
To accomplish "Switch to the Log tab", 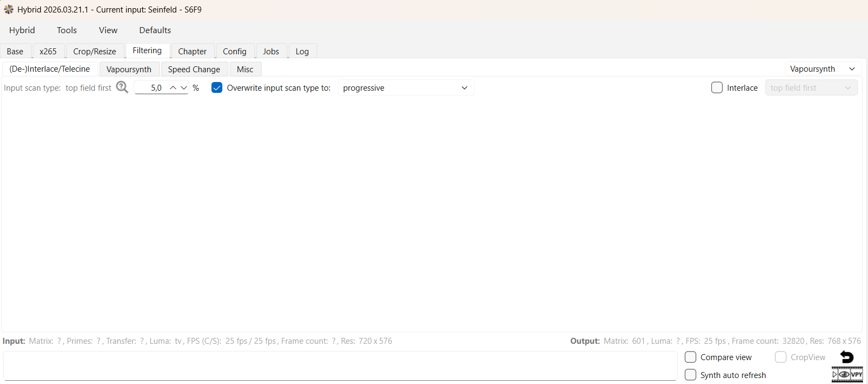I will (302, 51).
